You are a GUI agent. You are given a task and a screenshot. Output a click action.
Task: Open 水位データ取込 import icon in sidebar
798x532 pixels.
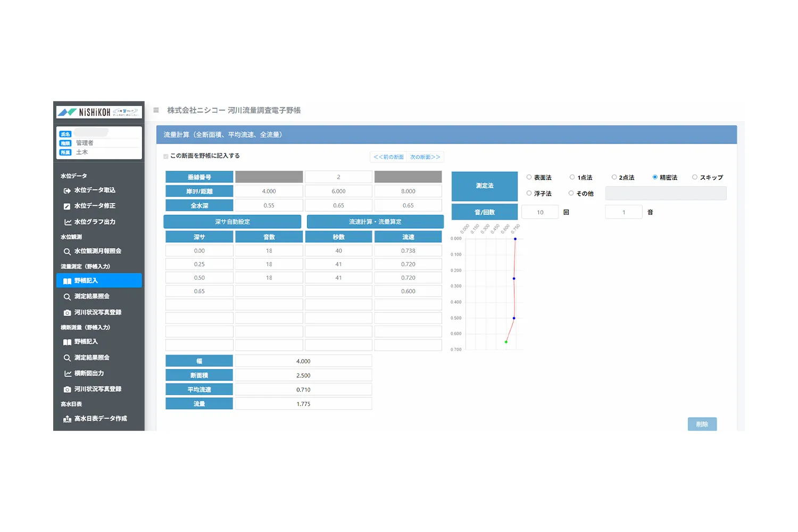click(x=67, y=190)
